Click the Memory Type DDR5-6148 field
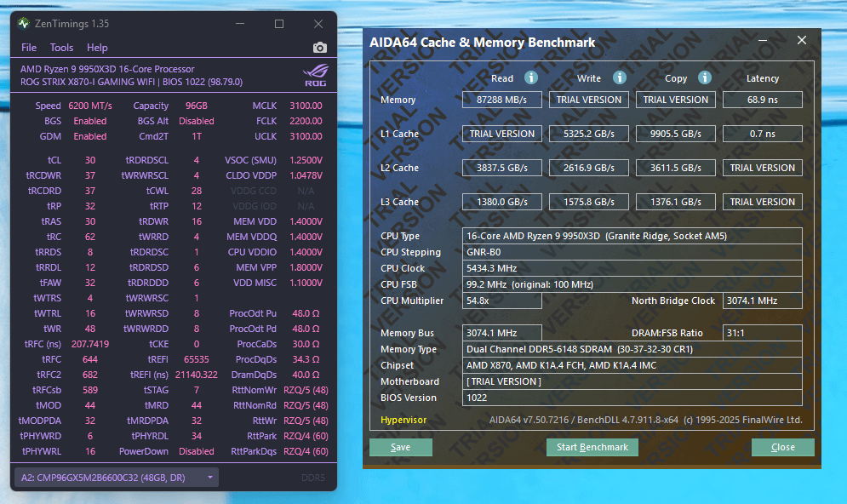 632,350
